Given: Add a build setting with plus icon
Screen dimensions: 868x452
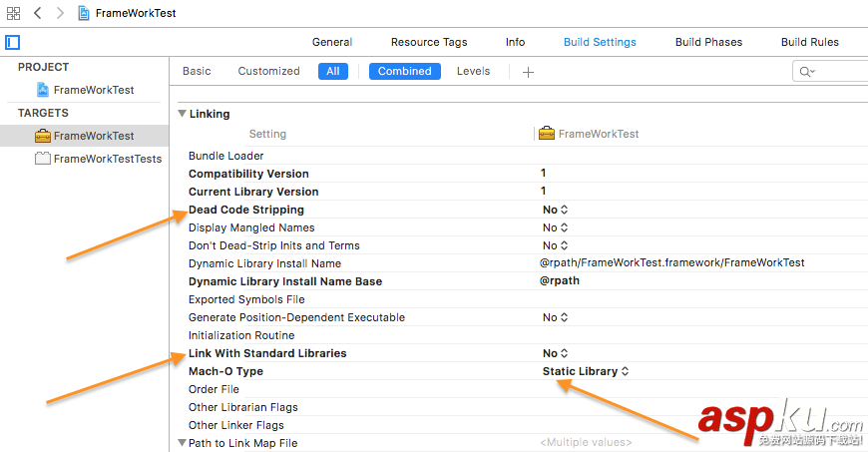Looking at the screenshot, I should pyautogui.click(x=529, y=72).
